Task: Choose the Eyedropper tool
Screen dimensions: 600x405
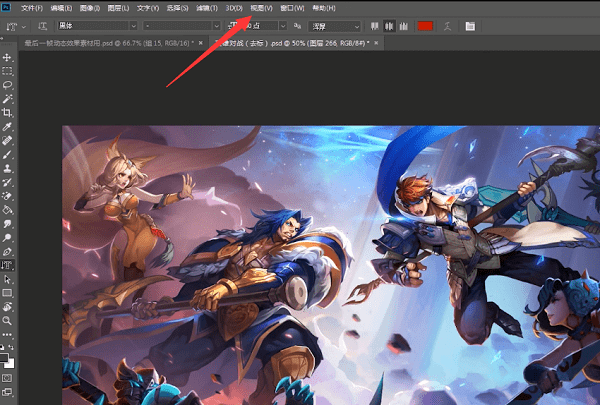Action: point(7,128)
